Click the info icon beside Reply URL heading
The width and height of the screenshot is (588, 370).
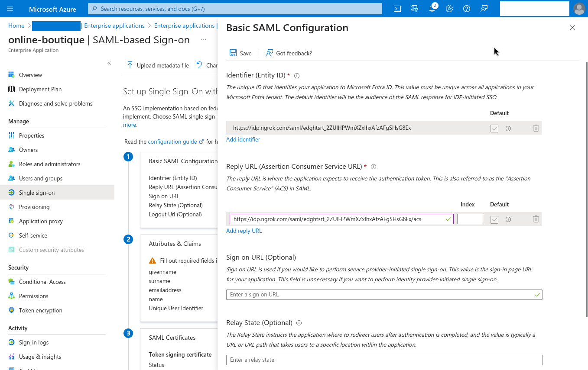[x=374, y=166]
